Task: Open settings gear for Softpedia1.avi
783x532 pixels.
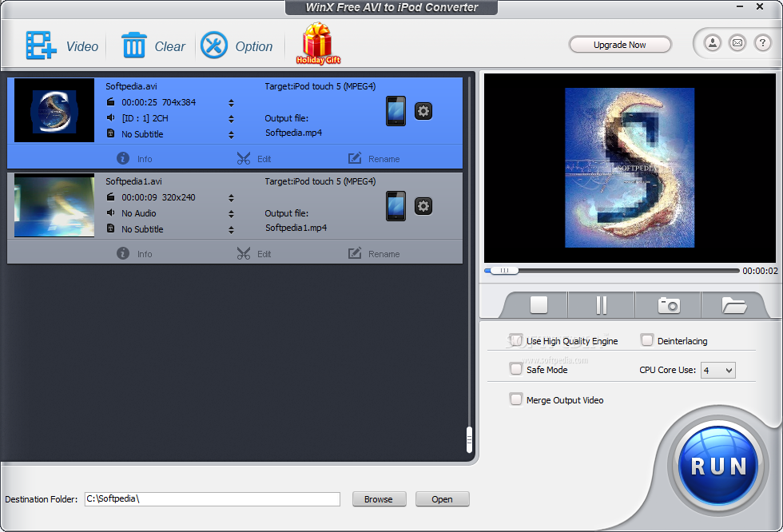Action: [x=423, y=206]
